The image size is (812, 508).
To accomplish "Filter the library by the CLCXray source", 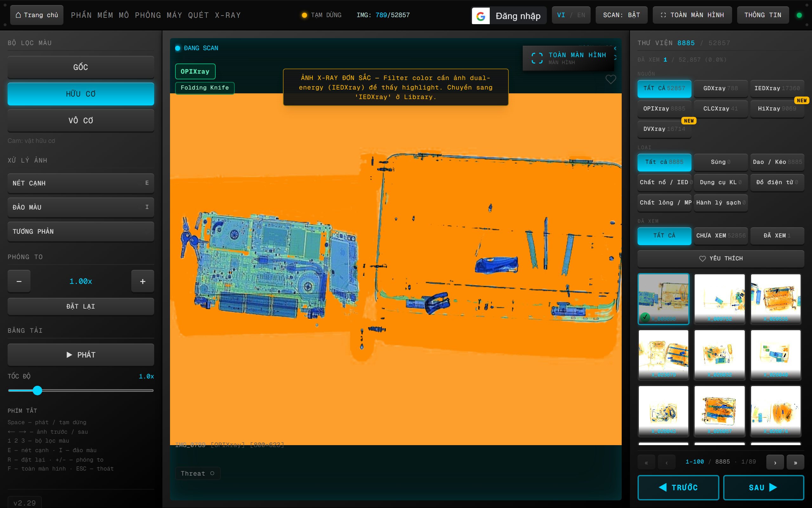I will pyautogui.click(x=721, y=109).
